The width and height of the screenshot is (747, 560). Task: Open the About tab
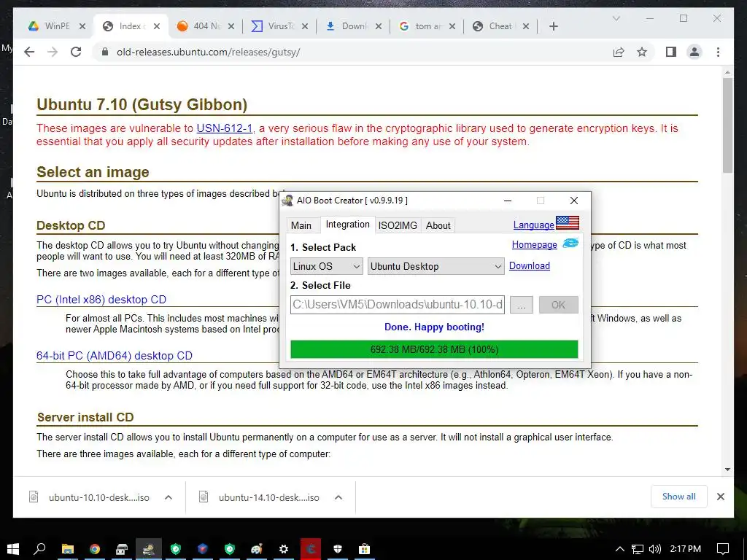(x=438, y=225)
